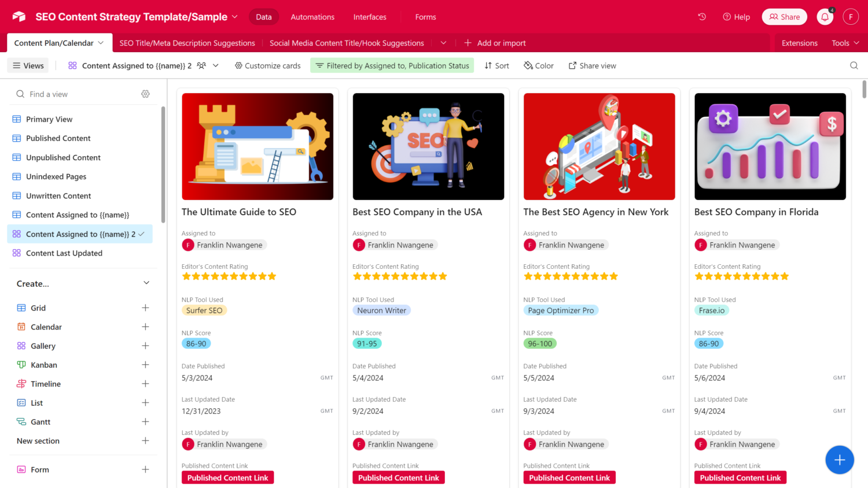Click the blue add record plus button
Image resolution: width=868 pixels, height=488 pixels.
839,460
